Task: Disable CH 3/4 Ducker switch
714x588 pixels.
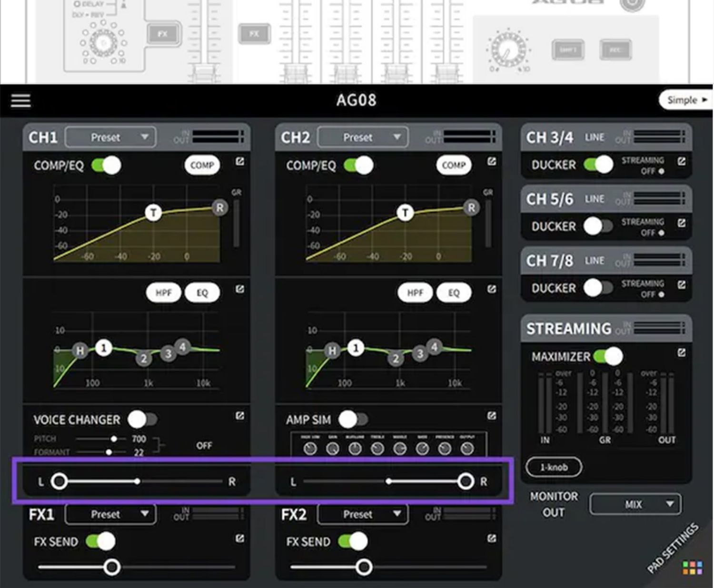Action: pyautogui.click(x=598, y=165)
